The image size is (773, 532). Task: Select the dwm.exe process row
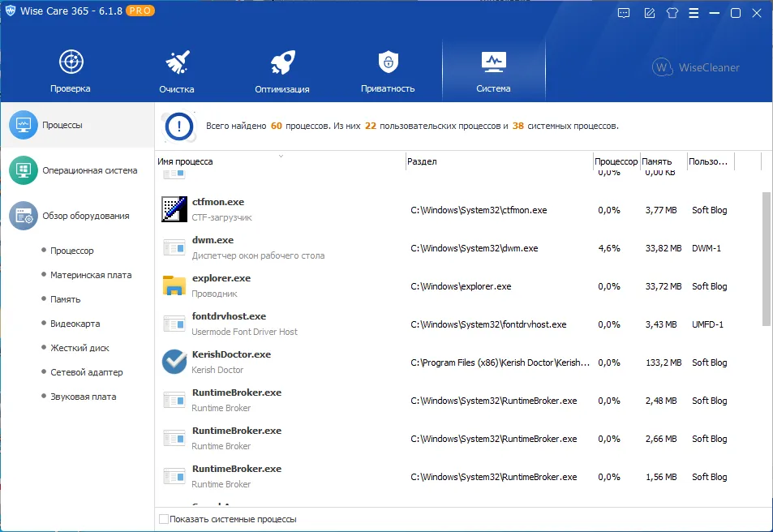pyautogui.click(x=458, y=248)
